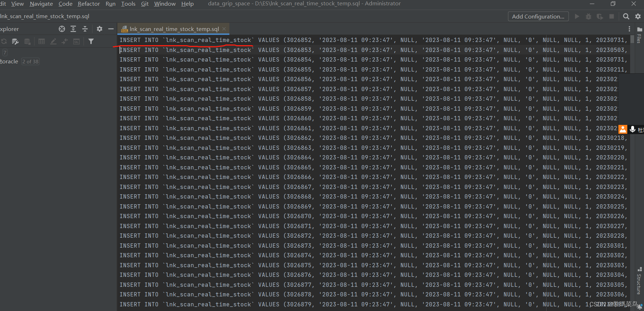
Task: Click the Debug bug icon
Action: click(x=589, y=16)
